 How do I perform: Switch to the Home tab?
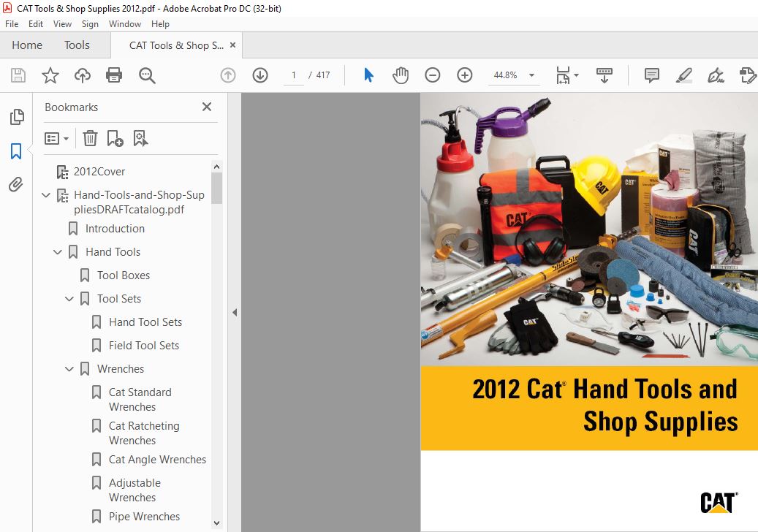click(27, 45)
